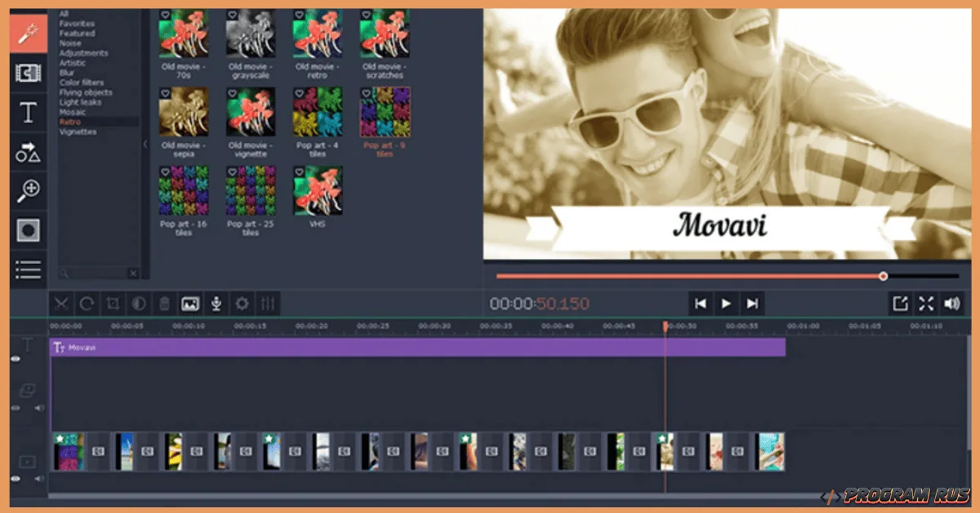Play the preview video

[726, 303]
